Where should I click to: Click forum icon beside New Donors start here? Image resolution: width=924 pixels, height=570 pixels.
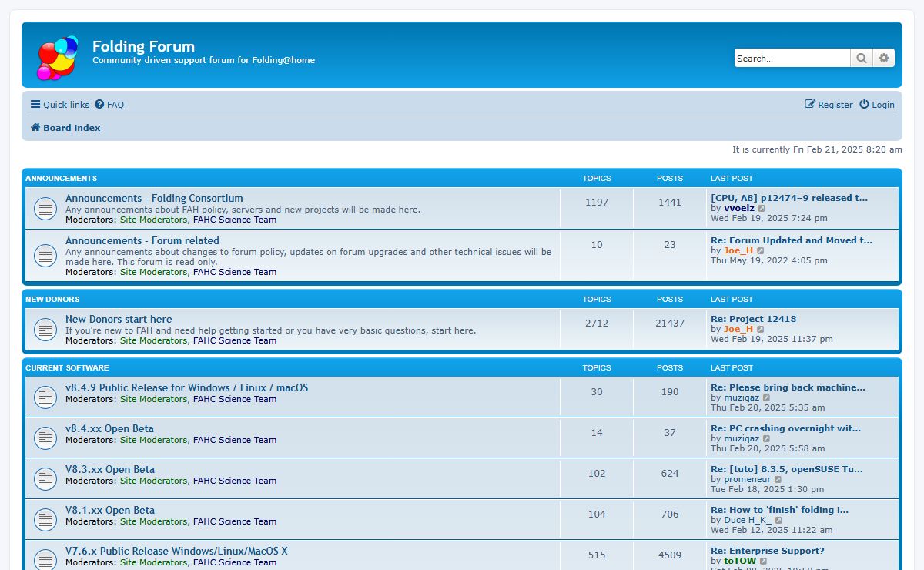45,330
